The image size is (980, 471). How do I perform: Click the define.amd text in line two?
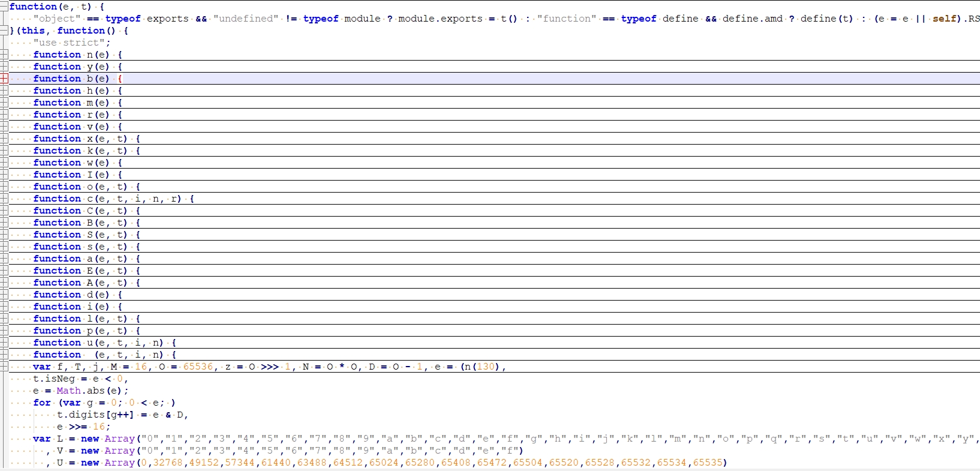click(752, 19)
